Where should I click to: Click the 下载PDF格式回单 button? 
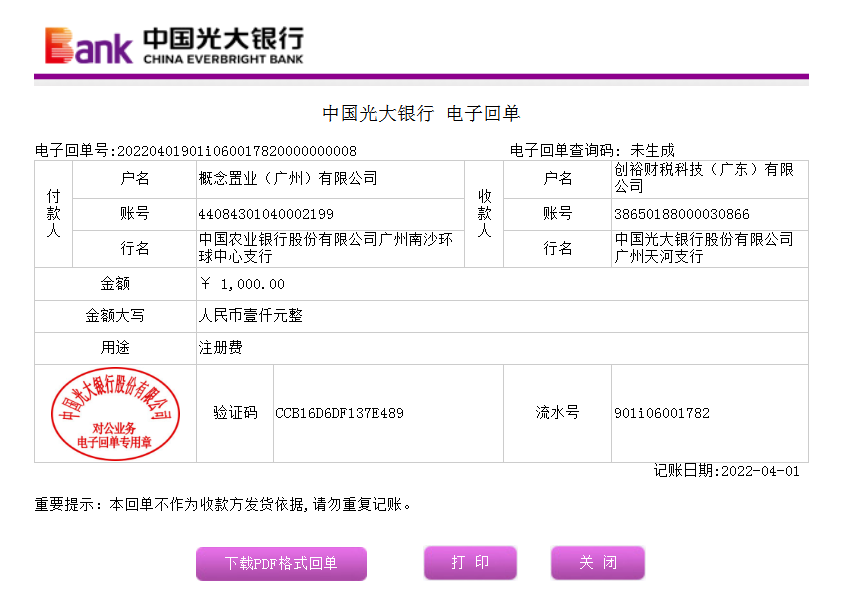[x=281, y=563]
